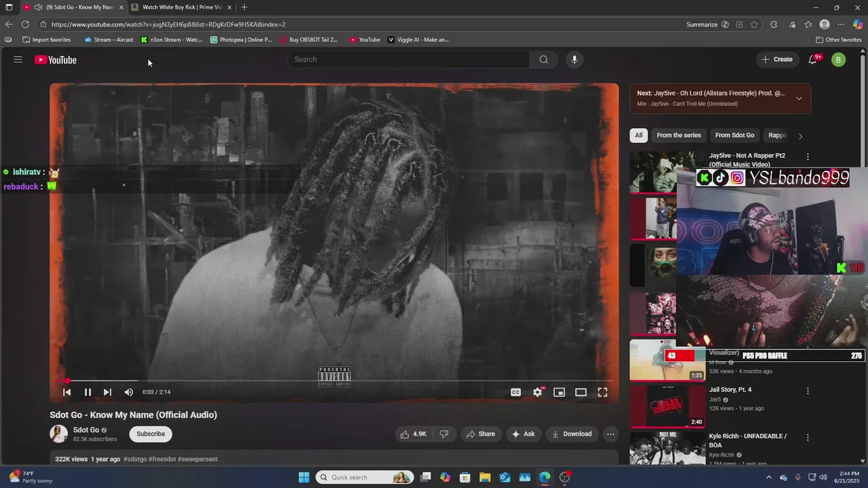Open YouTube notifications bell
The image size is (868, 488).
click(x=813, y=60)
